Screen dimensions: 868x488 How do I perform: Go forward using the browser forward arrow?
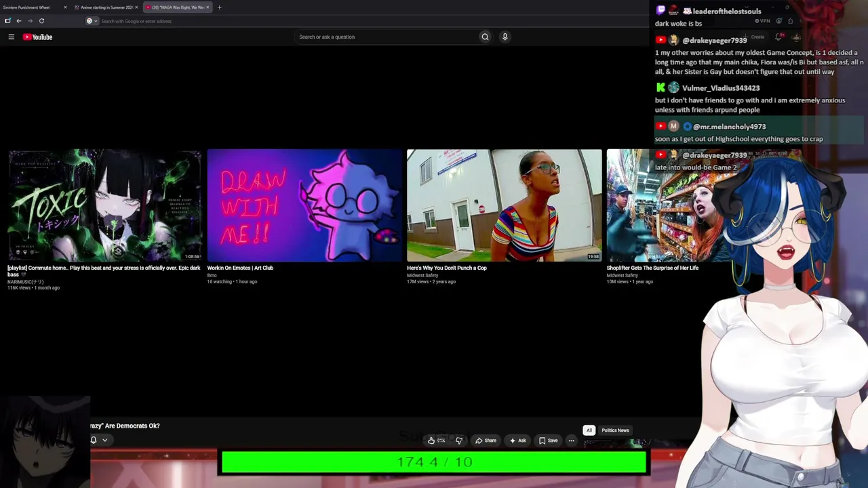[30, 21]
